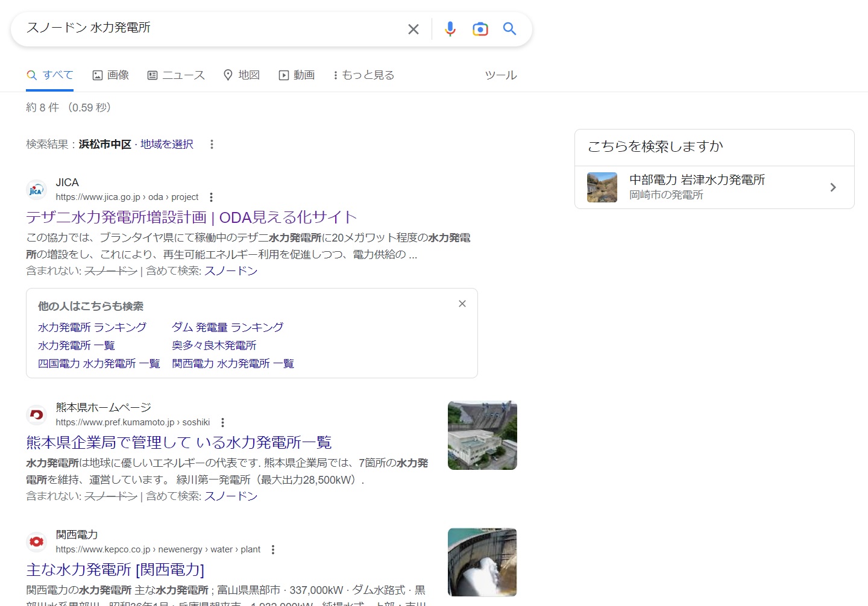Screen dimensions: 868x606
Task: Switch to the ニュース tab
Action: coord(176,75)
